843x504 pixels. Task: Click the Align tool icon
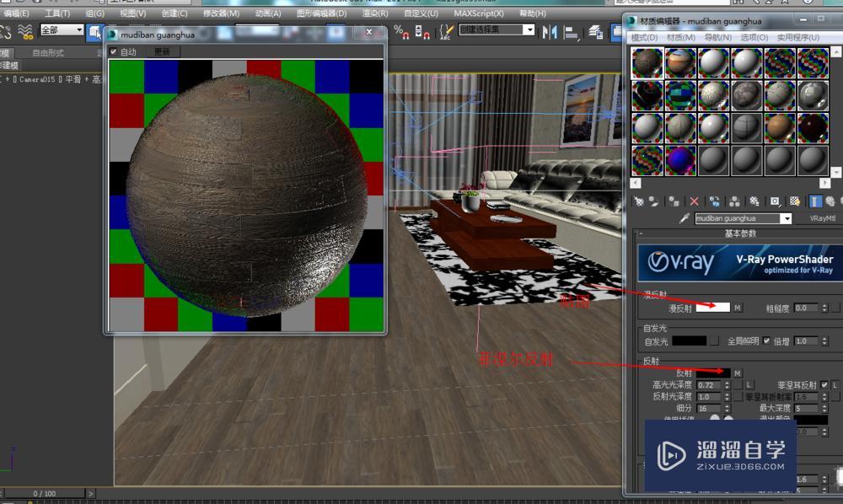(x=571, y=32)
